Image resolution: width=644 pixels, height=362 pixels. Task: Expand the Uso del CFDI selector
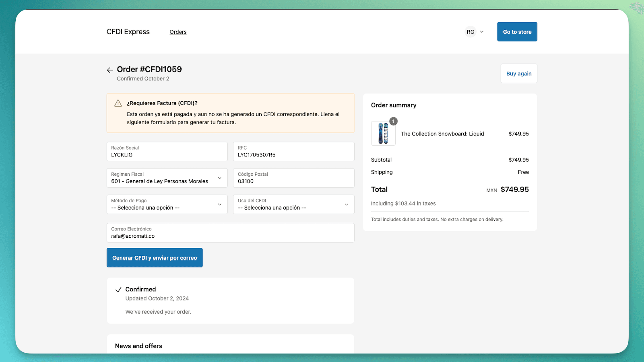pos(293,204)
